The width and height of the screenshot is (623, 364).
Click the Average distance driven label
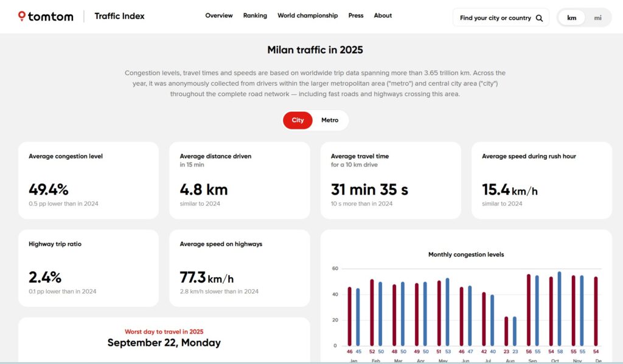(215, 156)
